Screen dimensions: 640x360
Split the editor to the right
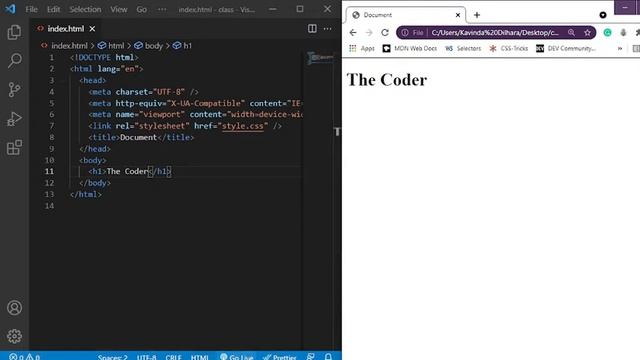click(x=312, y=29)
